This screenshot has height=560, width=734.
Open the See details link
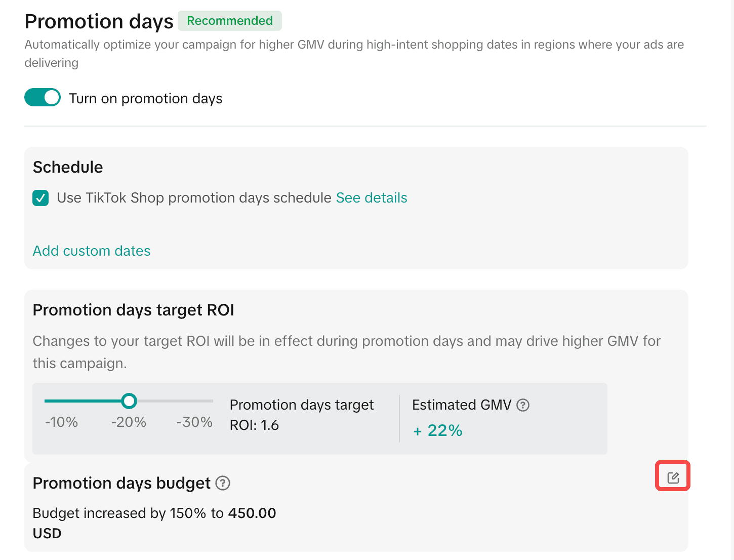click(371, 198)
